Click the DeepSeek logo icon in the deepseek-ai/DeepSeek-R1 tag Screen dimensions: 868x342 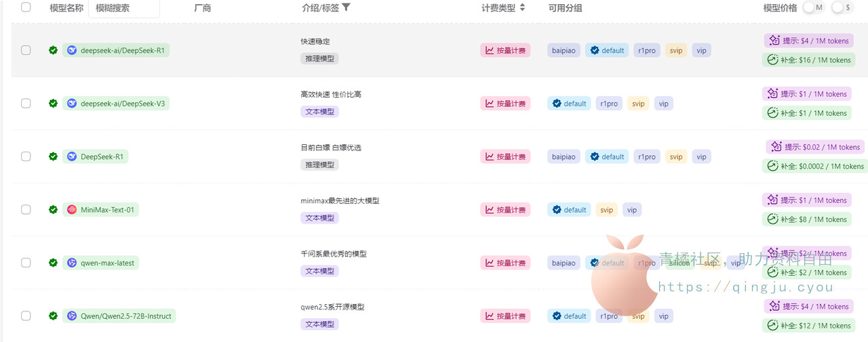72,50
